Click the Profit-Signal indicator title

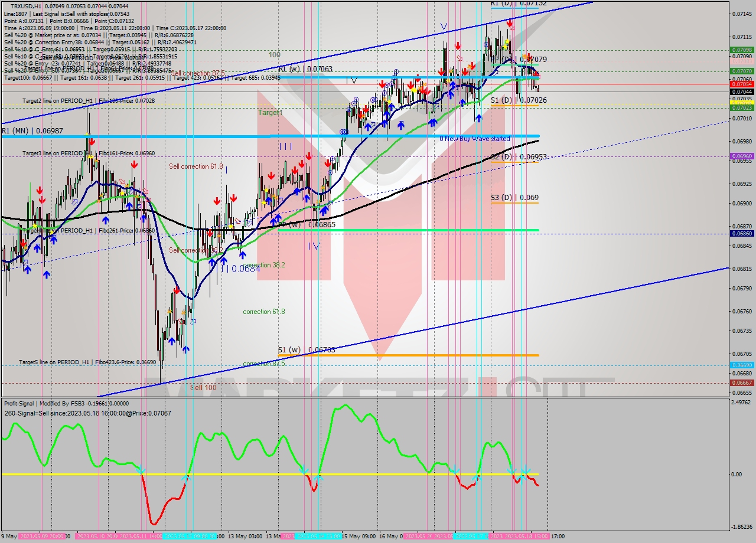click(x=66, y=404)
